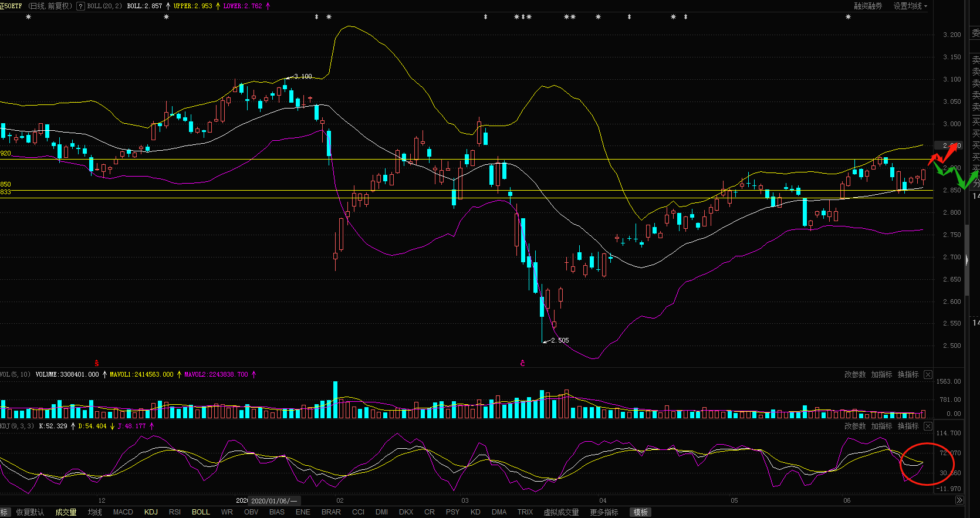Toggle the 融资融券 overlay
The width and height of the screenshot is (980, 518).
[868, 6]
